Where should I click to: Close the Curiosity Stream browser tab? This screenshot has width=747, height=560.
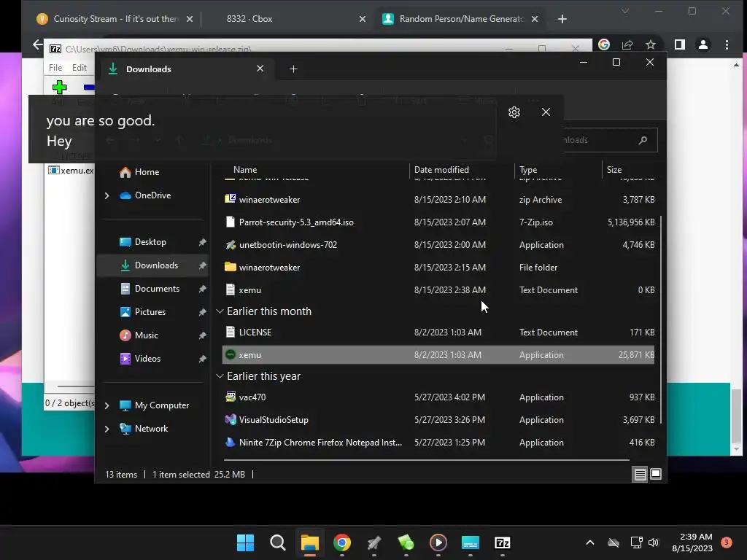coord(190,18)
